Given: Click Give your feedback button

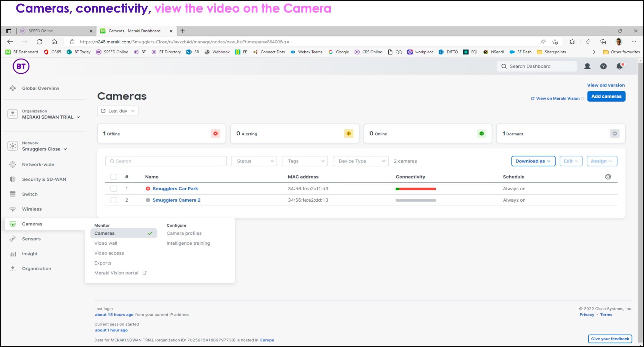Looking at the screenshot, I should [x=610, y=339].
